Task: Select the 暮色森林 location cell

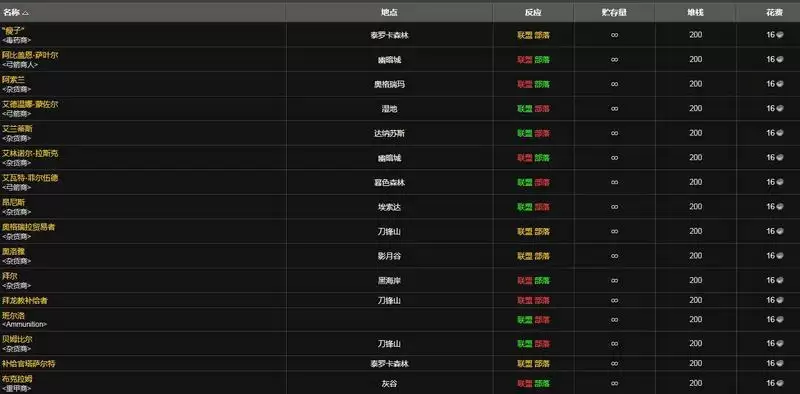Action: [389, 182]
